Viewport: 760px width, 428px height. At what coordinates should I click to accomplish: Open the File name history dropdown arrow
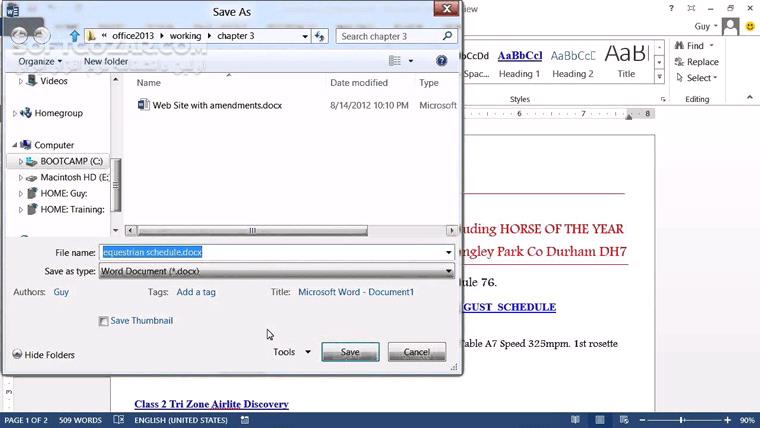pyautogui.click(x=449, y=253)
